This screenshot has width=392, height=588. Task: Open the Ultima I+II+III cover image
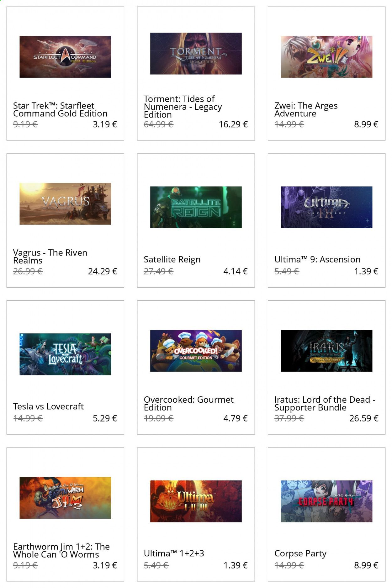pyautogui.click(x=196, y=501)
